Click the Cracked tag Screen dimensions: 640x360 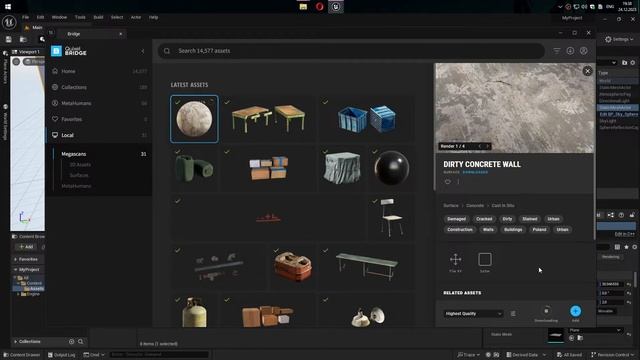484,219
